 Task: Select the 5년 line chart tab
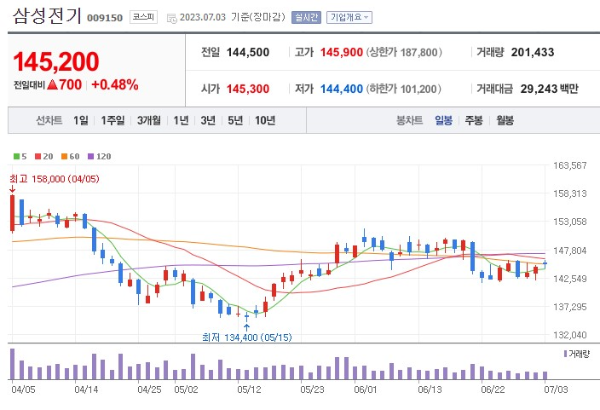pyautogui.click(x=235, y=121)
